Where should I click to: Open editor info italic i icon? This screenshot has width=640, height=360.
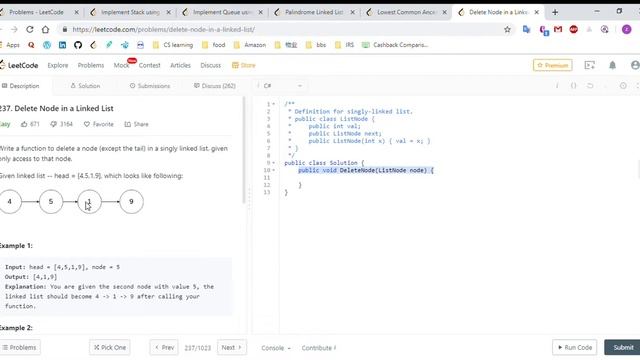point(557,86)
